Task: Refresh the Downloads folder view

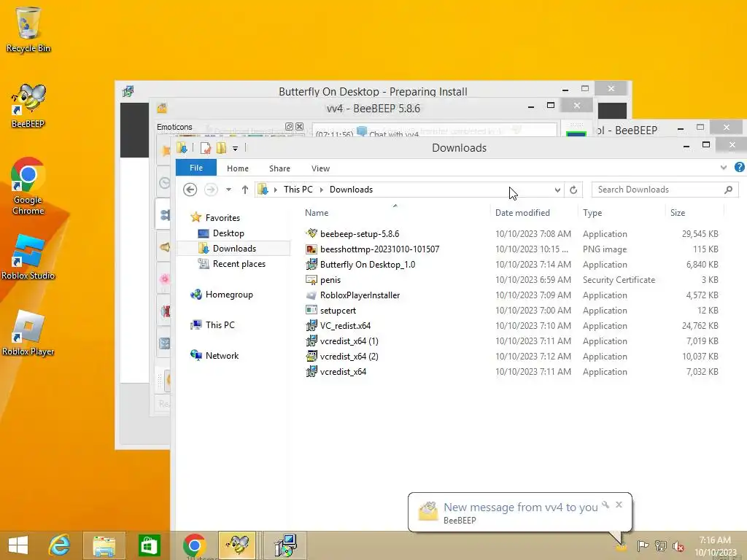Action: pos(573,190)
